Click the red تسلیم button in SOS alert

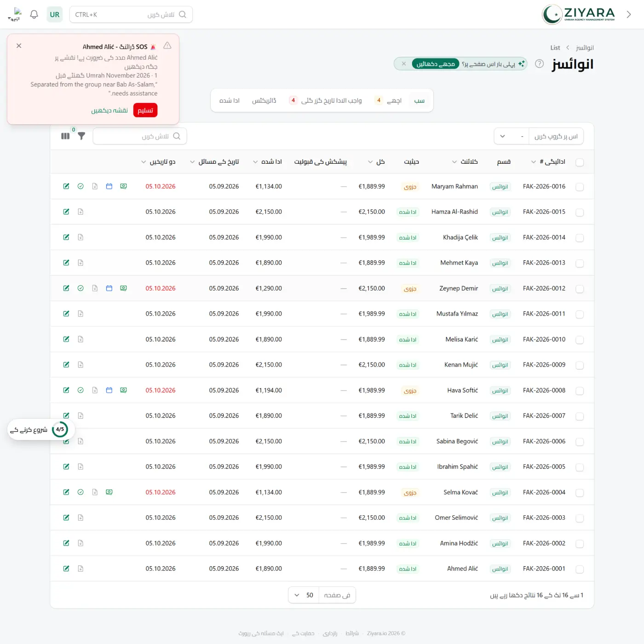click(x=145, y=110)
